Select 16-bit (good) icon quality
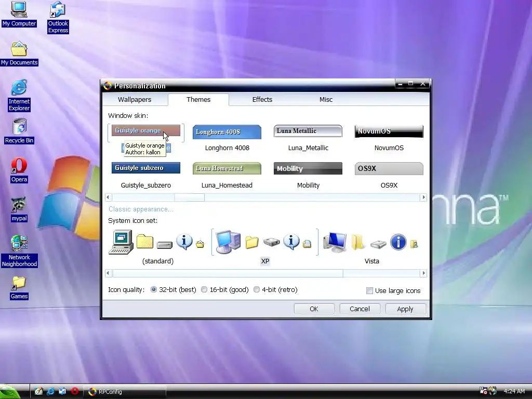The image size is (532, 399). 224,290
